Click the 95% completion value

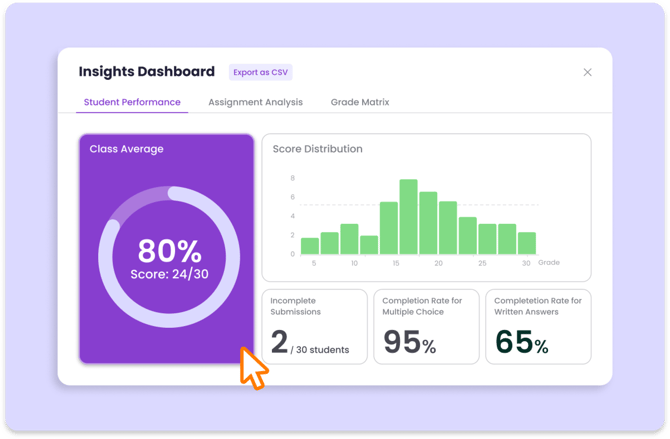point(409,342)
